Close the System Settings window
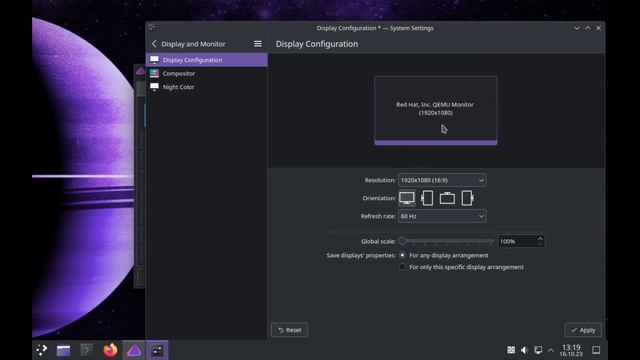Image resolution: width=640 pixels, height=360 pixels. pos(598,28)
